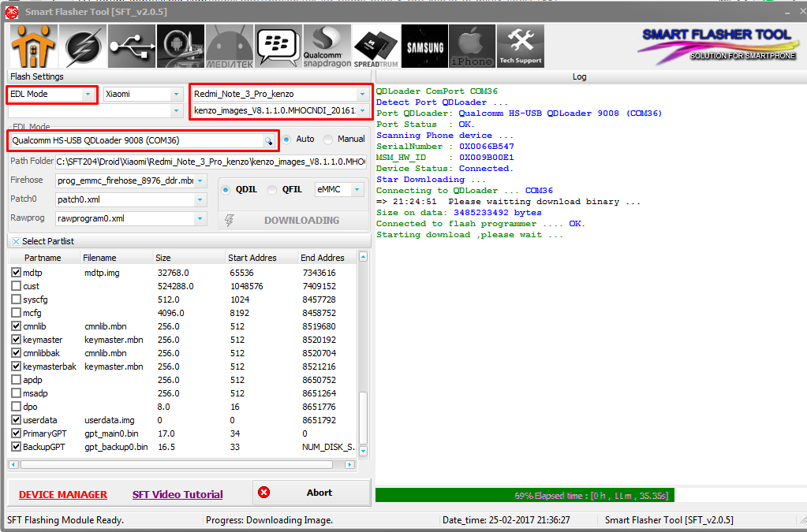
Task: Toggle the Select Partlist checkbox
Action: coord(16,241)
